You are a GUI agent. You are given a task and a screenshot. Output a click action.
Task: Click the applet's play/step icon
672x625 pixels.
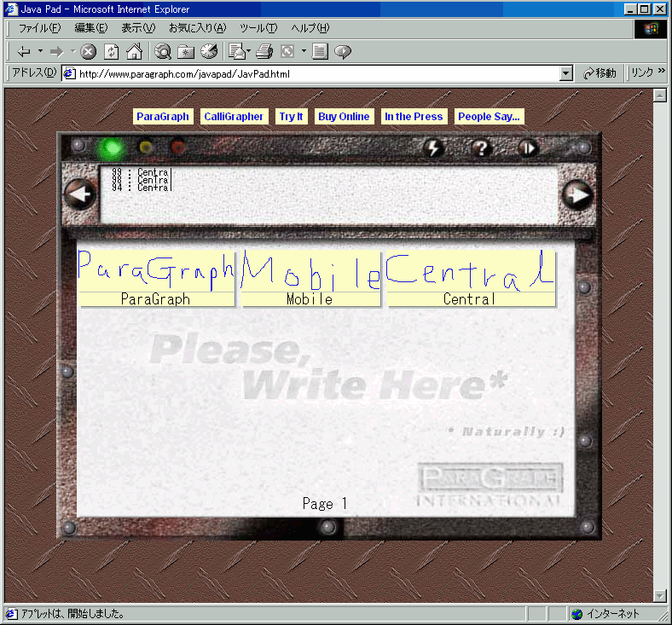[x=528, y=148]
